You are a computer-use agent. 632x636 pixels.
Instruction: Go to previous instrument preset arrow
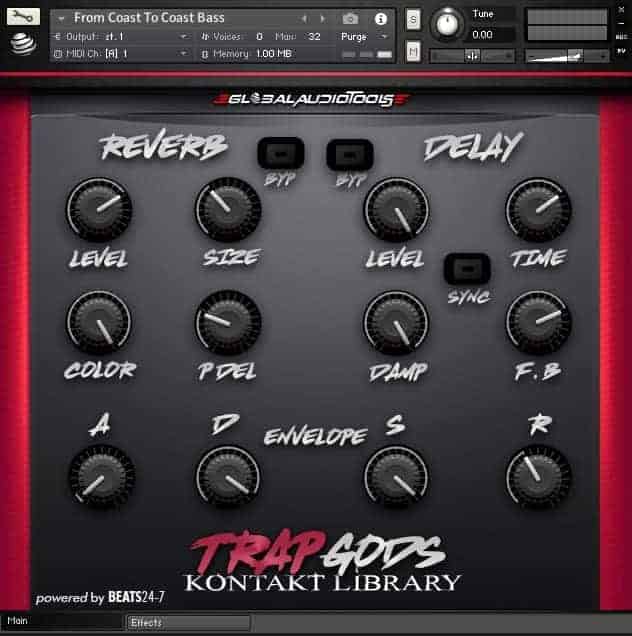click(303, 19)
